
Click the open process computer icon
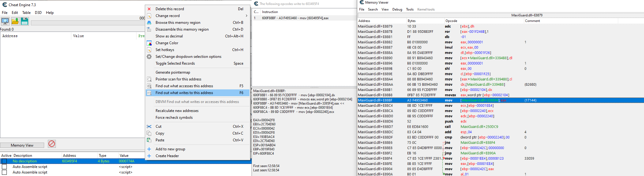click(5, 21)
